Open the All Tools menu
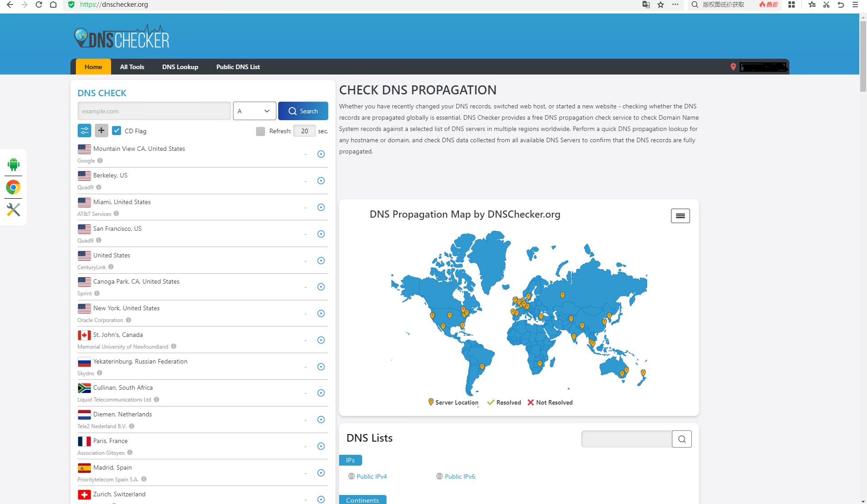Viewport: 867px width, 504px height. coord(132,67)
